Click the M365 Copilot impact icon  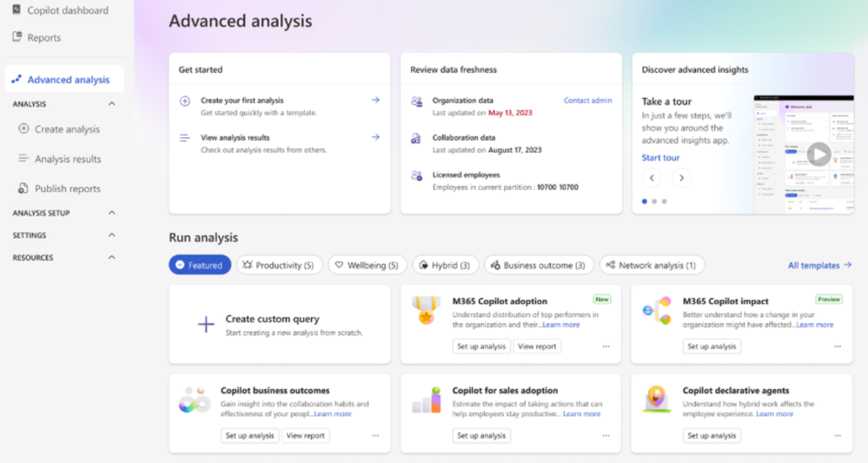click(657, 310)
